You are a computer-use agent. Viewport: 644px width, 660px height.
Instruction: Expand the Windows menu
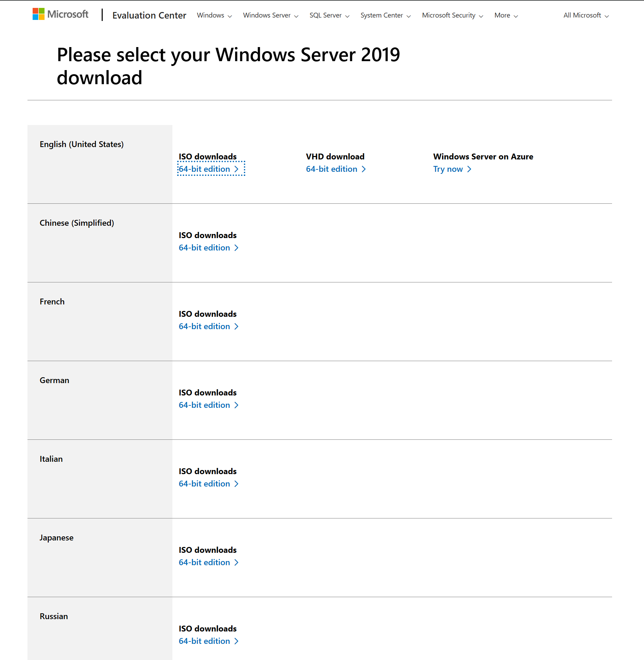click(214, 15)
